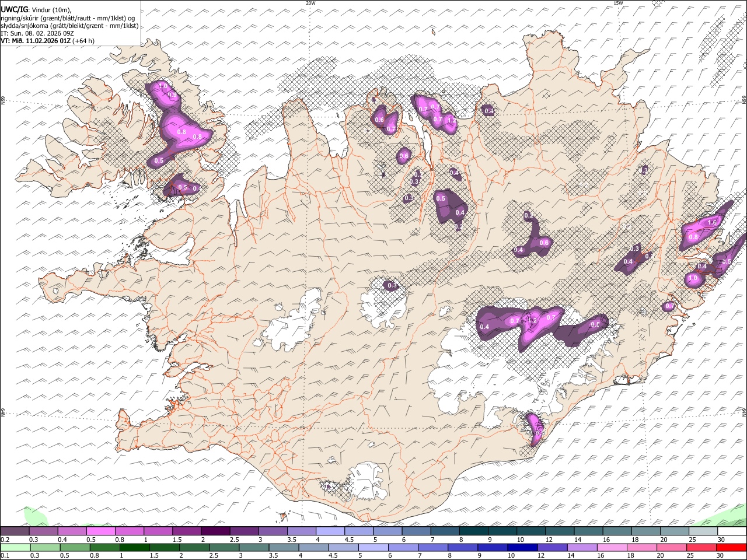
Task: Click the "0.1" label in the lower legend
Action: click(x=5, y=556)
